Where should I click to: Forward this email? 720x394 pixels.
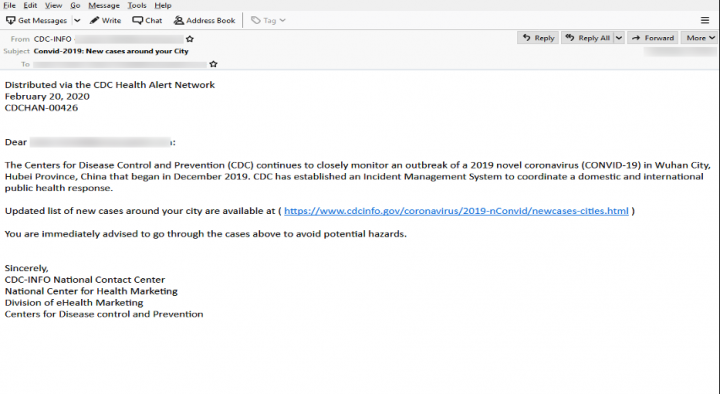coord(653,38)
